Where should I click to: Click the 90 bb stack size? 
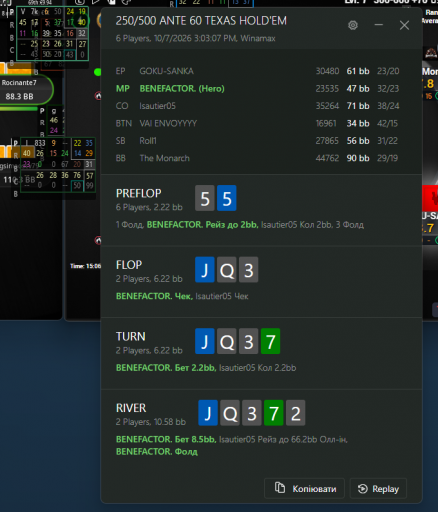[x=358, y=158]
